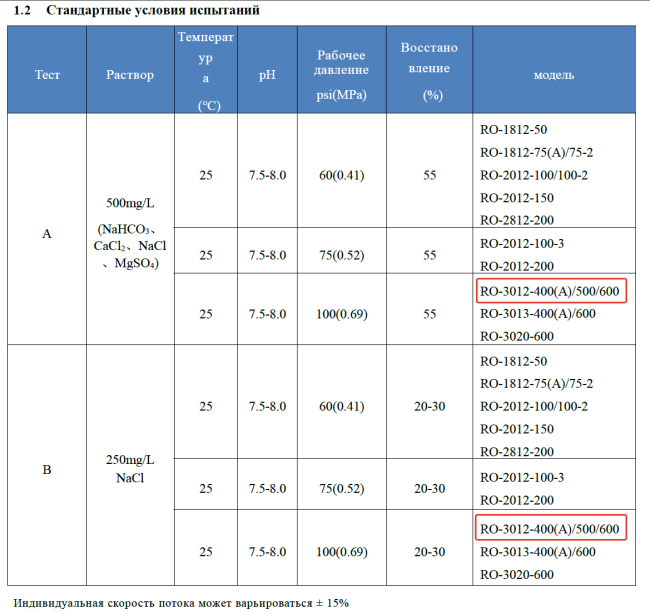The width and height of the screenshot is (650, 614).
Task: Click the "(NaHCO₃, CaCl₂, NaCl, MgSO₄)" composition text
Action: pyautogui.click(x=130, y=246)
